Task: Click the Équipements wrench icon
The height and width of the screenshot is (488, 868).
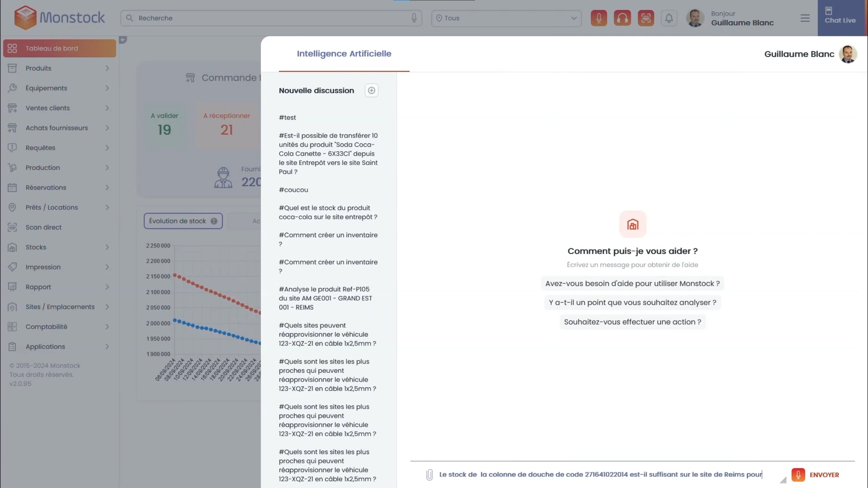Action: [12, 88]
